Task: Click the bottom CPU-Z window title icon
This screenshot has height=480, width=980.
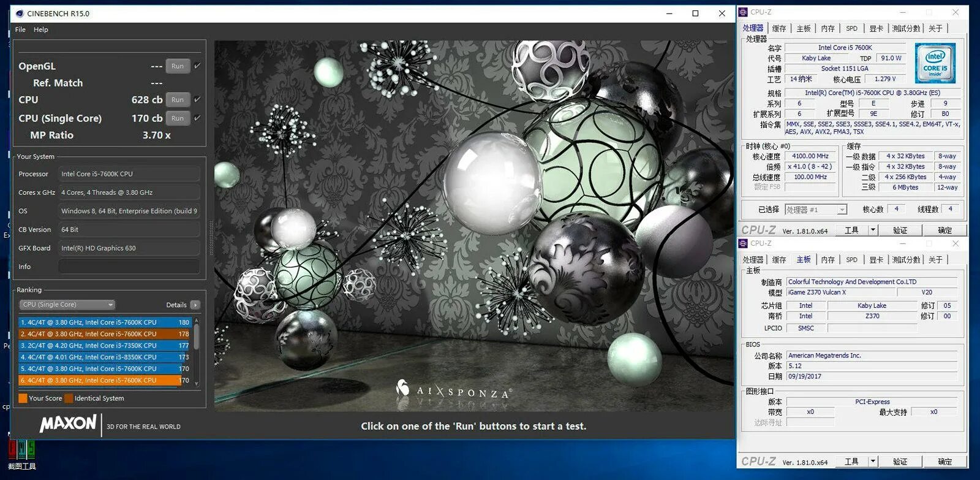Action: pos(743,243)
